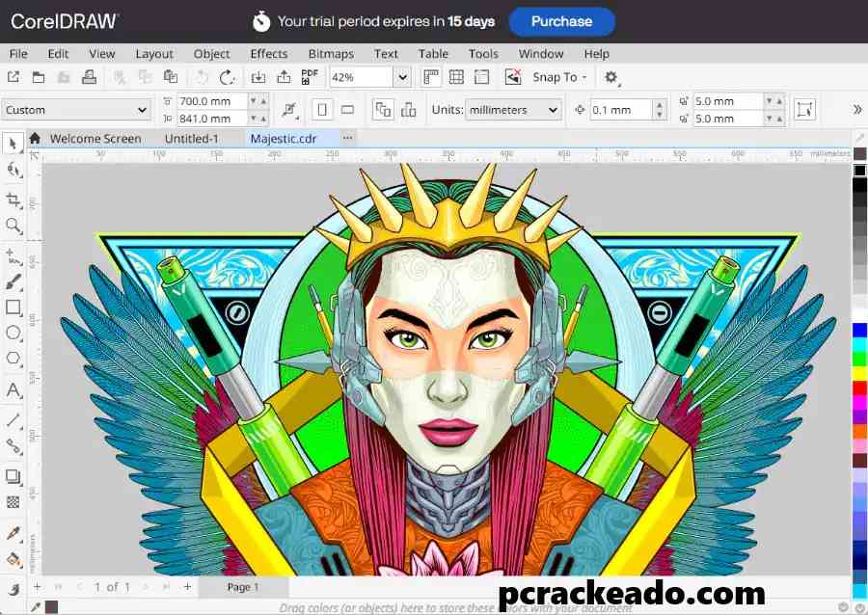The height and width of the screenshot is (615, 868).
Task: Click the Purchase button
Action: (561, 21)
